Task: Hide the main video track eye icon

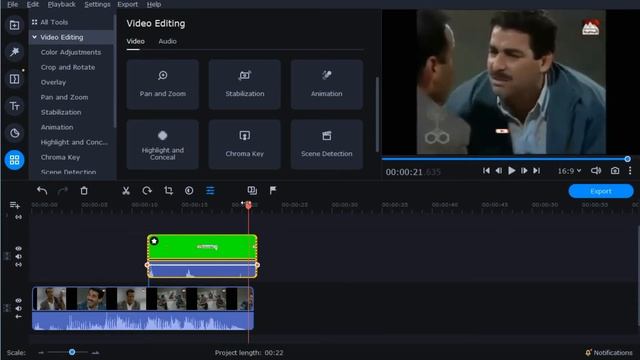Action: (18, 300)
